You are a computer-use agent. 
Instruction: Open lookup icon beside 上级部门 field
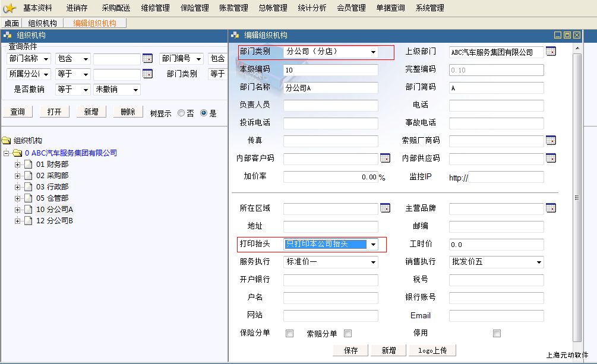551,52
